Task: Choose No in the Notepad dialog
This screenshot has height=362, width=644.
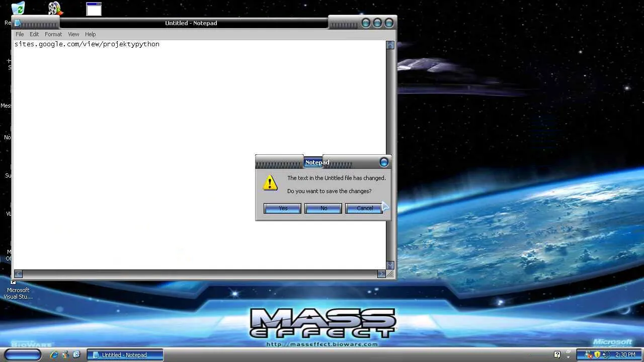Action: point(323,208)
